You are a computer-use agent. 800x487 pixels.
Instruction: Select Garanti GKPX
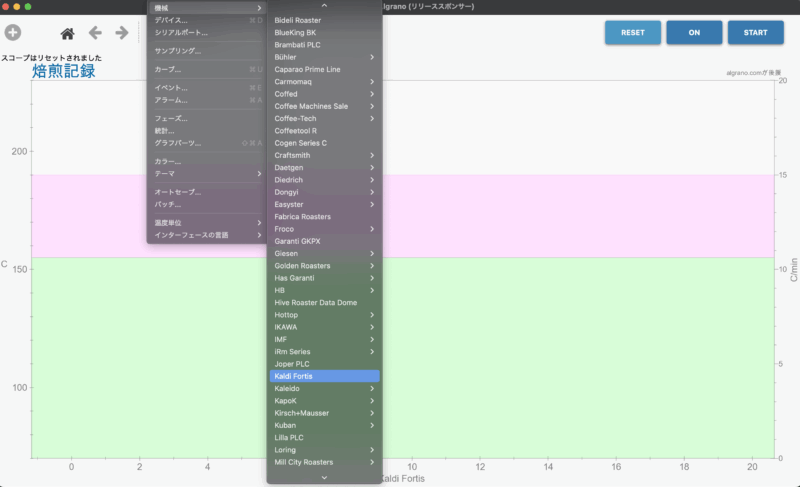tap(324, 241)
